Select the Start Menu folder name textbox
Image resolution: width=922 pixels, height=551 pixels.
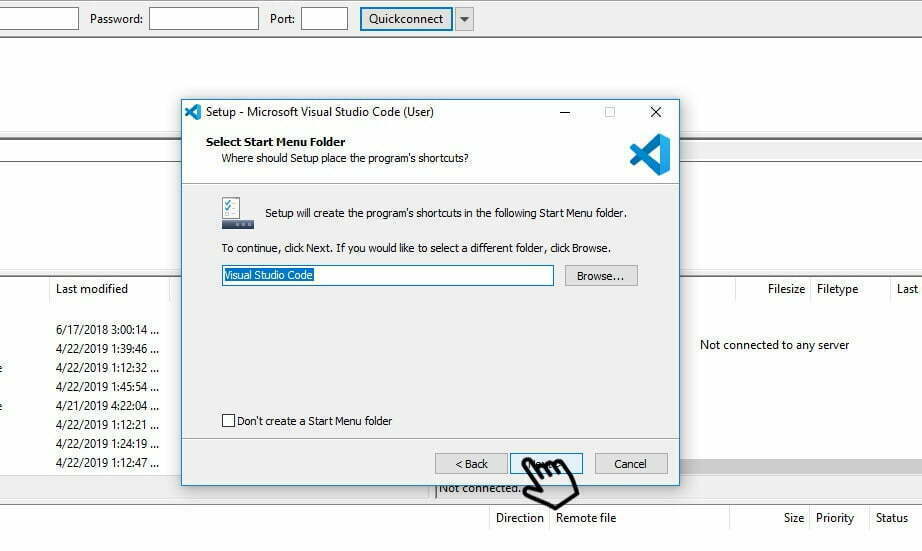pos(387,275)
